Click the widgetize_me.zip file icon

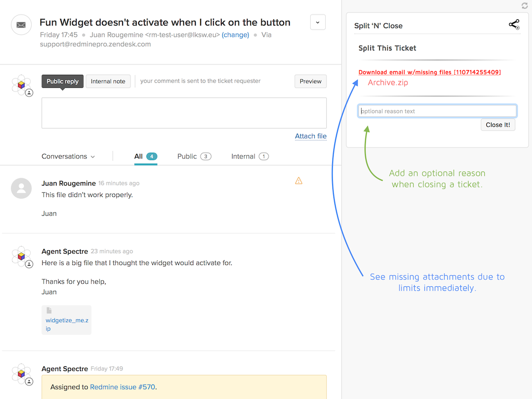[49, 311]
